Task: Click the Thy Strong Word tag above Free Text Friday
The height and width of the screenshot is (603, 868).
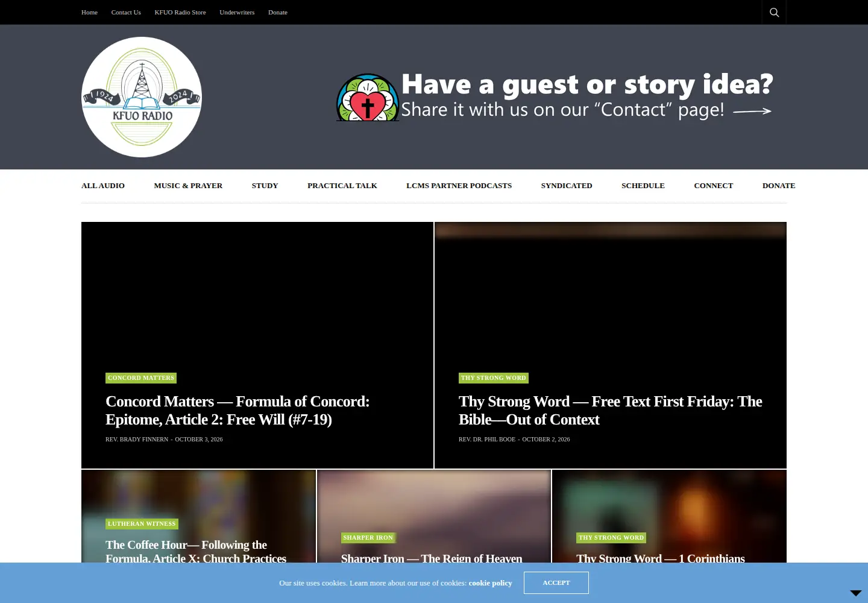Action: tap(494, 378)
